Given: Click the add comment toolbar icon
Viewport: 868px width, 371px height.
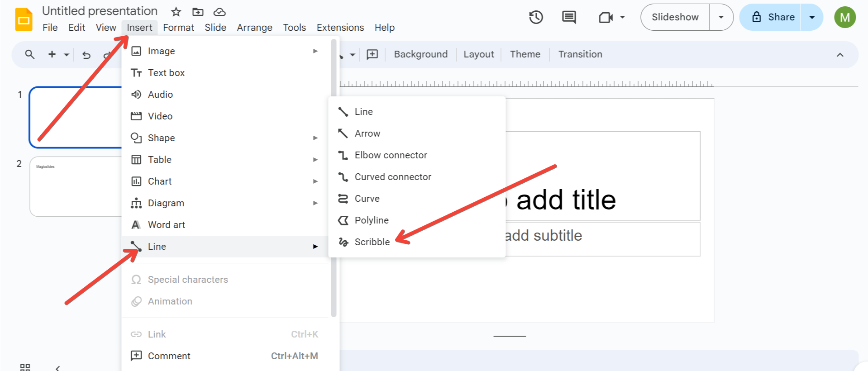Looking at the screenshot, I should [x=372, y=54].
